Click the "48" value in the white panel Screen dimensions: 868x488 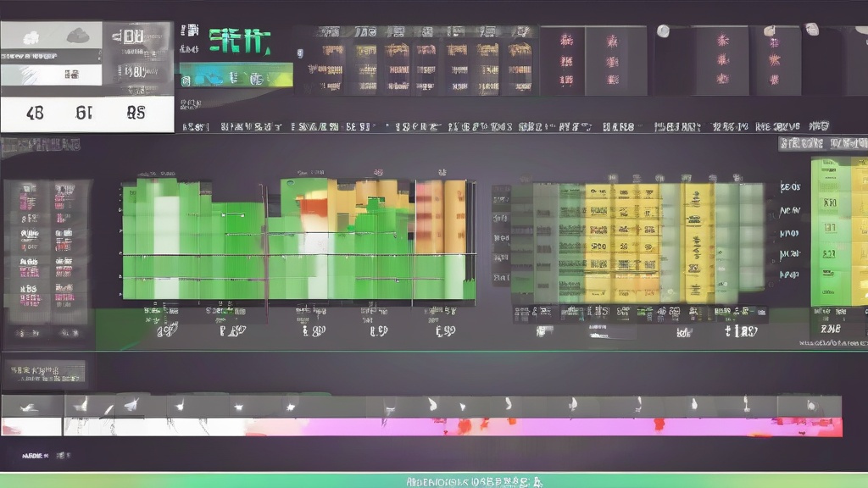[x=36, y=112]
